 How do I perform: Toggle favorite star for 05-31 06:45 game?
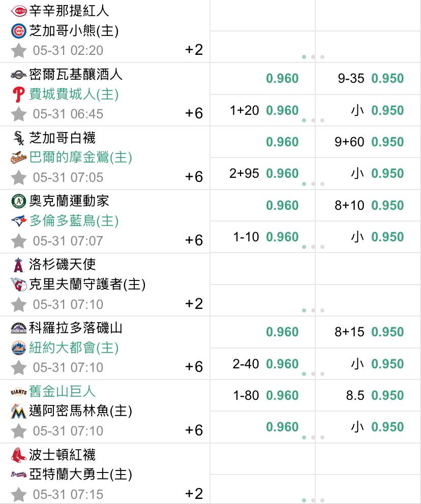19,114
